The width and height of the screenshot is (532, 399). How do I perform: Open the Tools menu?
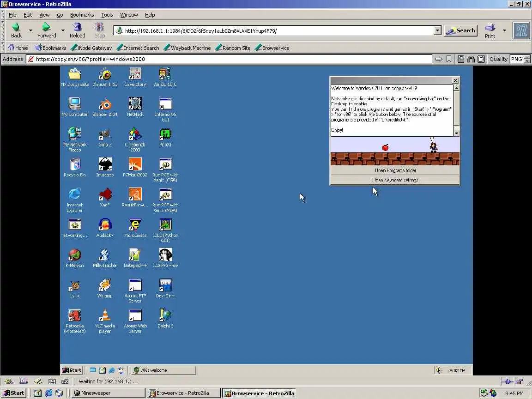pos(107,15)
